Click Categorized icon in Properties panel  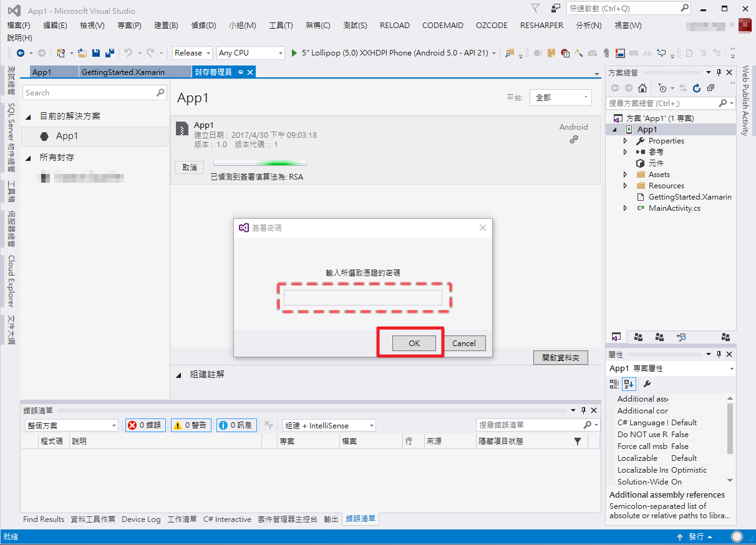pos(614,384)
